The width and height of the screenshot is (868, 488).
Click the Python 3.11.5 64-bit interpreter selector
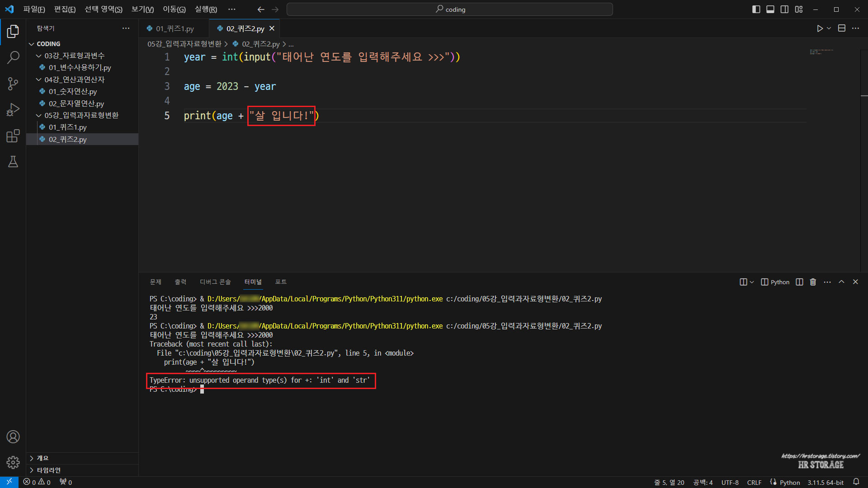(x=826, y=483)
